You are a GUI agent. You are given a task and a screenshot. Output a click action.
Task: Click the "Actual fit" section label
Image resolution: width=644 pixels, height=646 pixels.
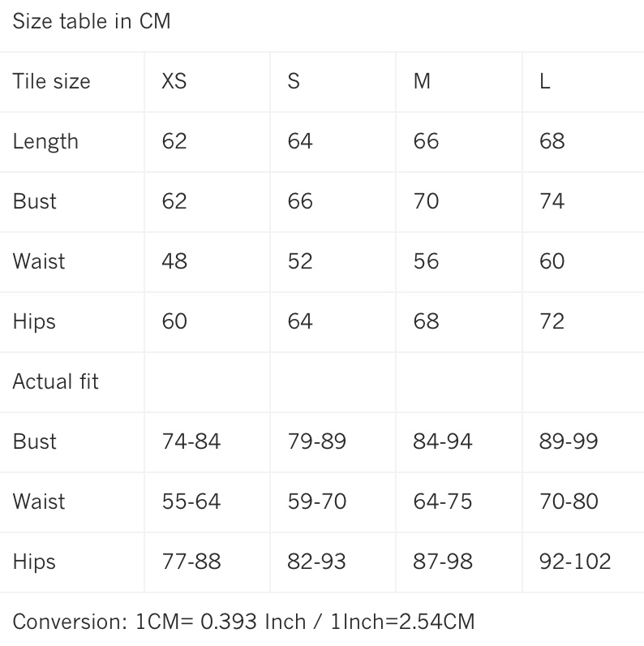[55, 381]
